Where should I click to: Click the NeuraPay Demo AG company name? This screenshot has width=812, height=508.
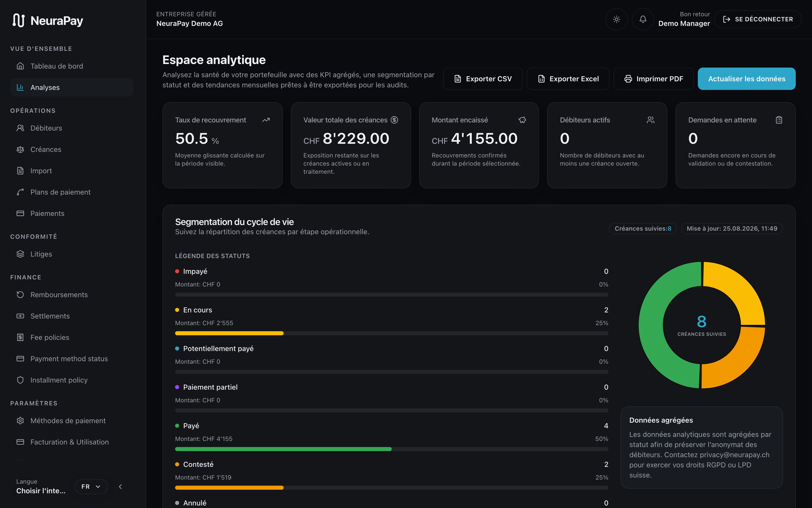[190, 24]
